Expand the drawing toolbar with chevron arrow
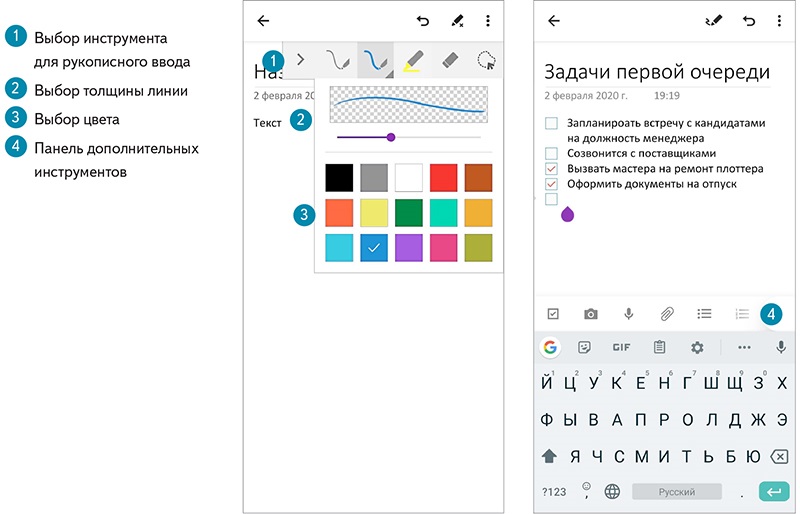The image size is (800, 514). coord(300,60)
